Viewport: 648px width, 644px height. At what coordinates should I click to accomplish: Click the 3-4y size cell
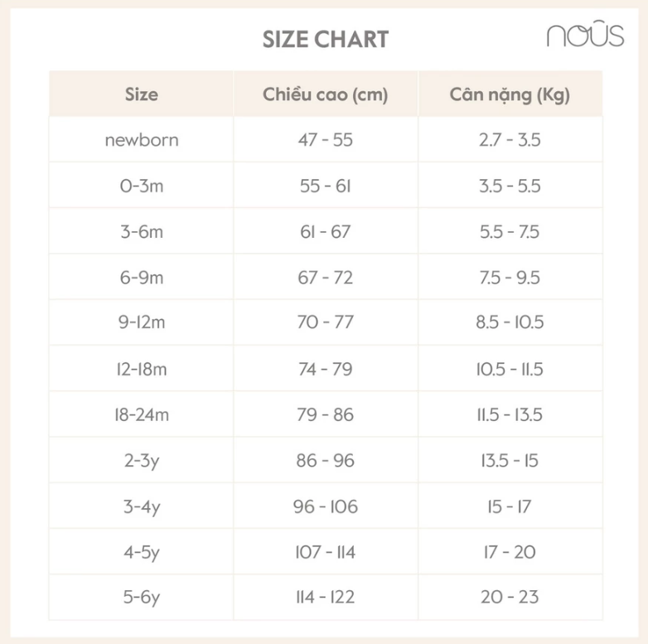point(141,506)
